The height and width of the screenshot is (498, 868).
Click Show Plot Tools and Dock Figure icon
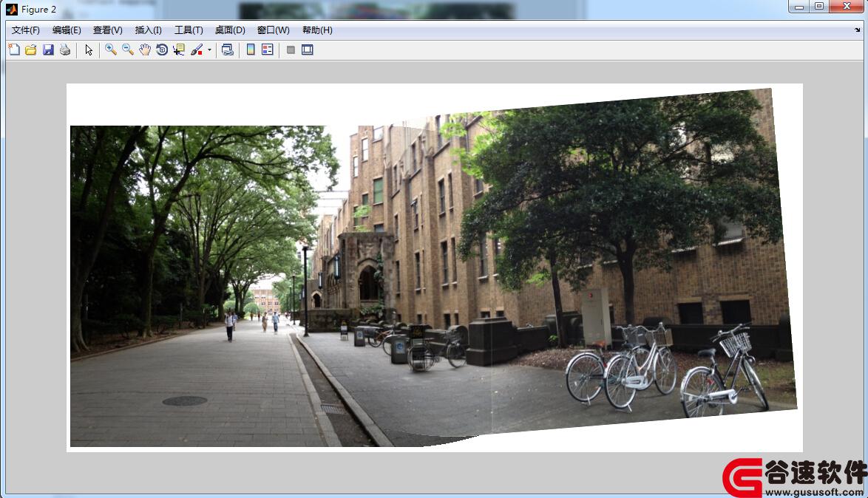[308, 50]
